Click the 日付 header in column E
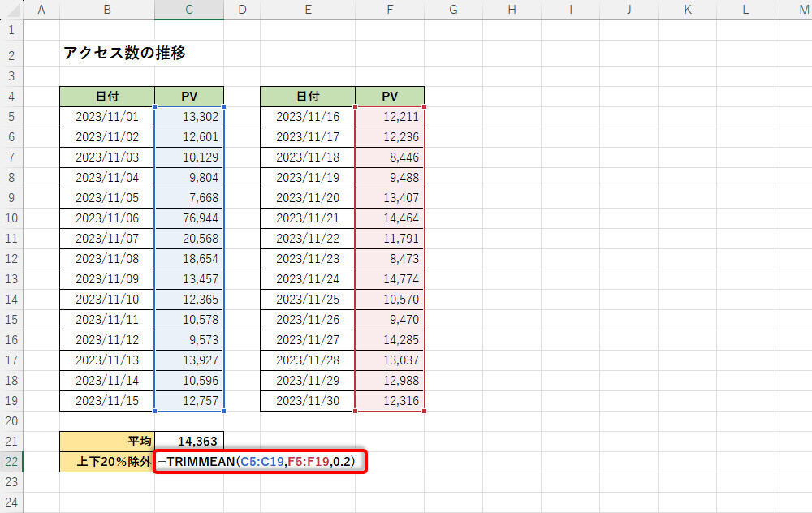 [x=308, y=97]
